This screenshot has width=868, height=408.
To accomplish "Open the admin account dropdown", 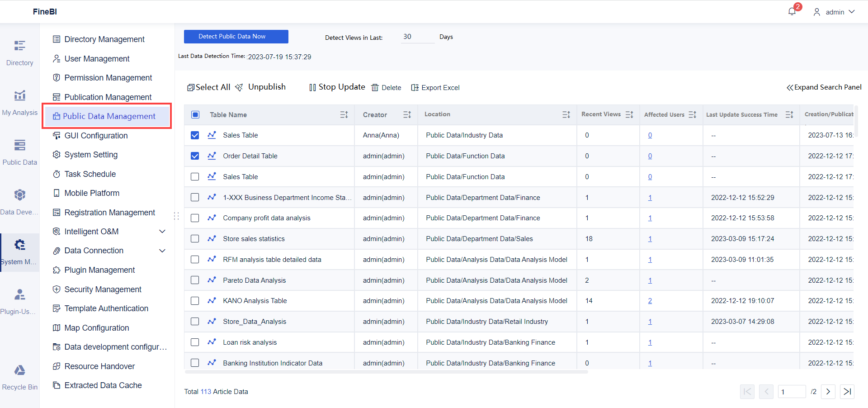I will coord(834,12).
